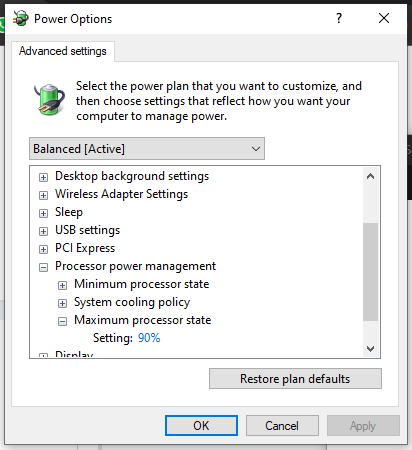
Task: Expand USB settings plus box
Action: [43, 231]
